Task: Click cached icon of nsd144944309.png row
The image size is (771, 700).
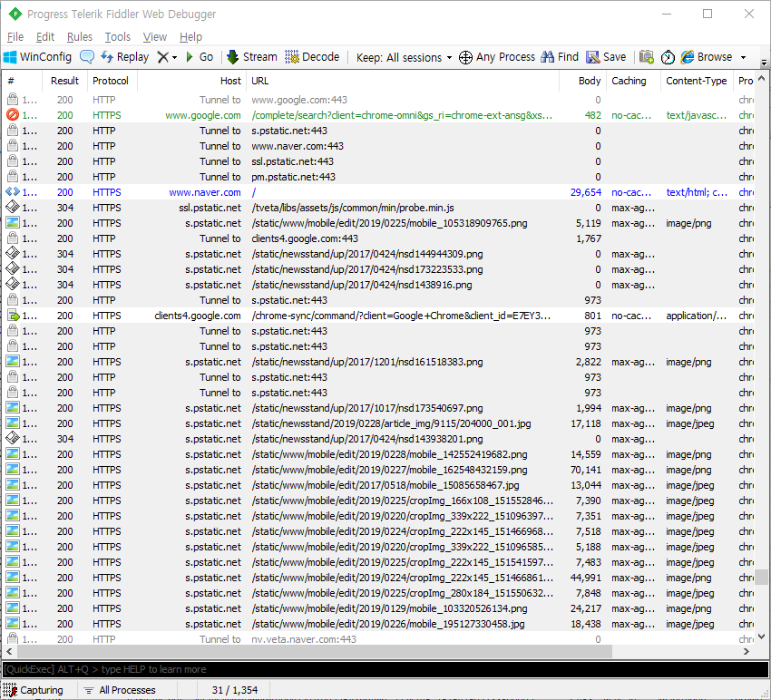Action: pyautogui.click(x=13, y=254)
